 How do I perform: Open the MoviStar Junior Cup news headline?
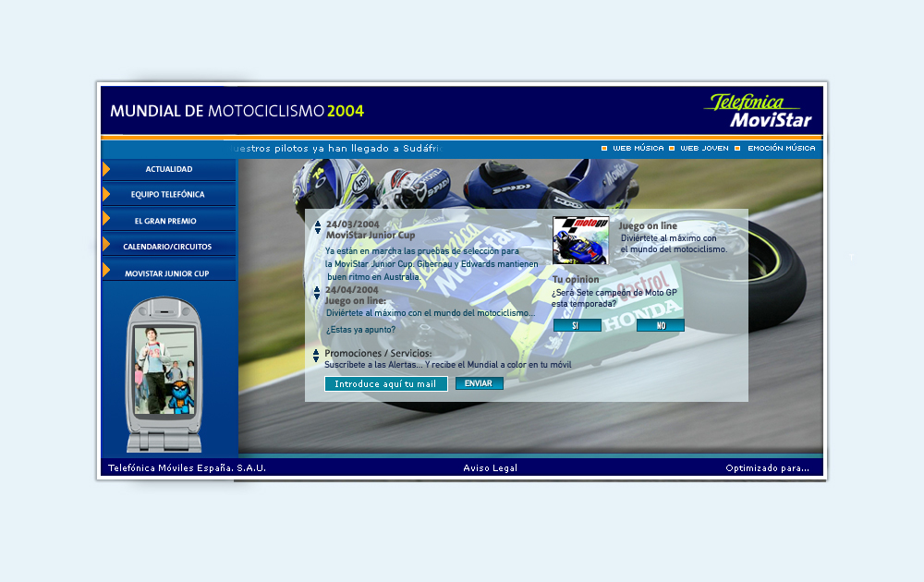click(371, 235)
